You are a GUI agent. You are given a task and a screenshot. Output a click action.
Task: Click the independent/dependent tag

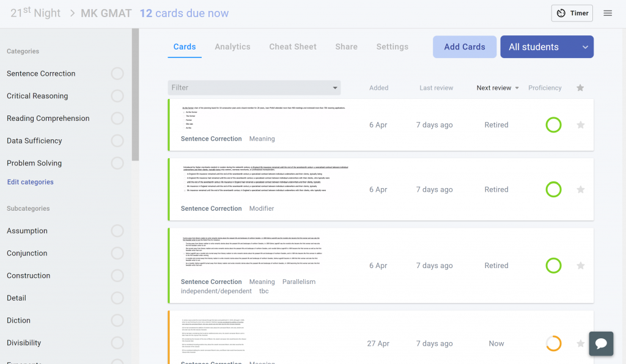[216, 291]
